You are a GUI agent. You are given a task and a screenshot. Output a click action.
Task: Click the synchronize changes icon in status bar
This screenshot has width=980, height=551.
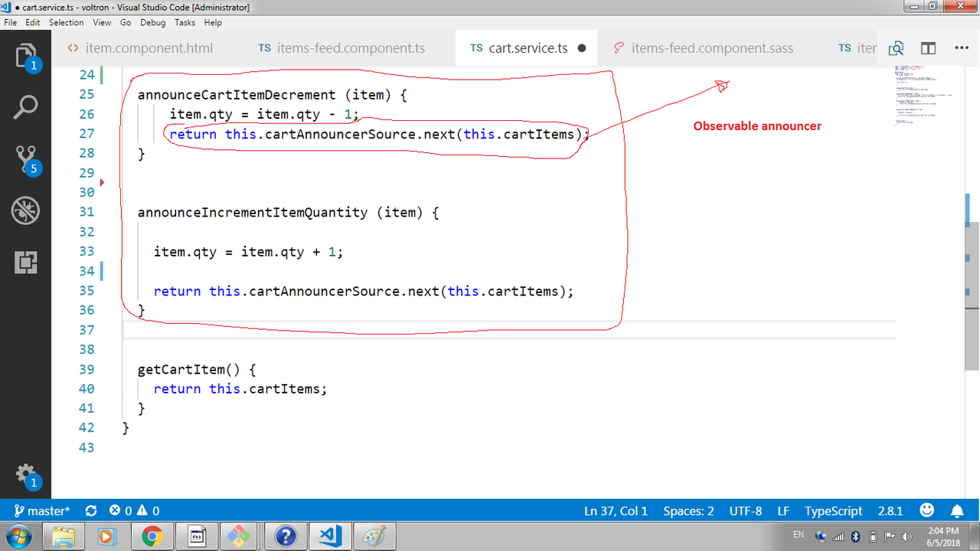(91, 510)
